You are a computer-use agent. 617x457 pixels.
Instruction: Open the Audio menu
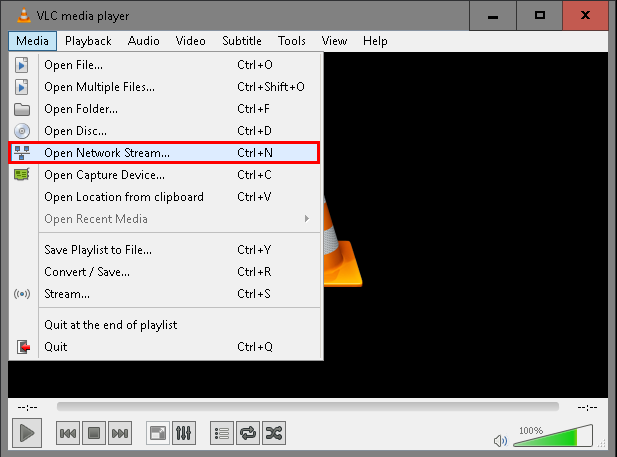[144, 41]
